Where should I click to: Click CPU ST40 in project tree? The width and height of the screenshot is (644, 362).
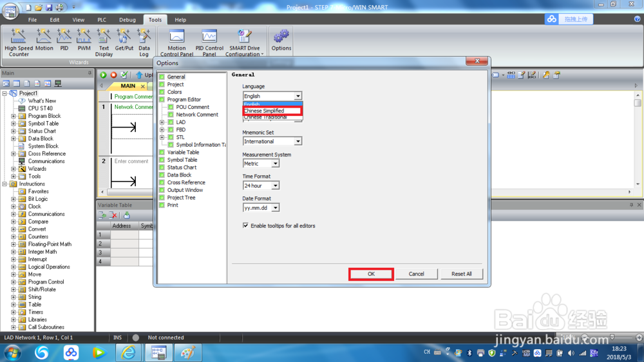[x=40, y=108]
